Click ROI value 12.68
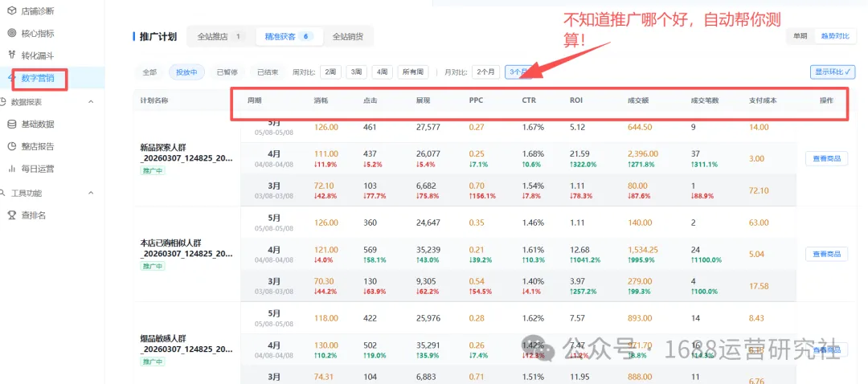 [x=579, y=250]
